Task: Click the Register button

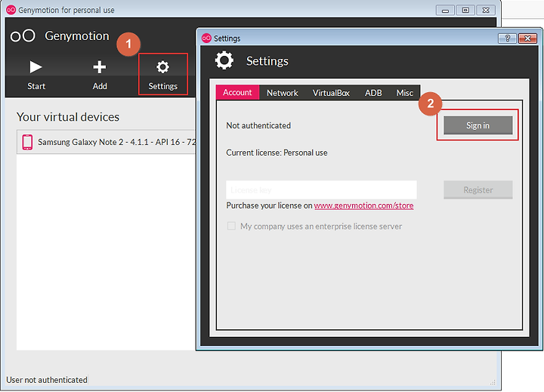Action: [478, 190]
